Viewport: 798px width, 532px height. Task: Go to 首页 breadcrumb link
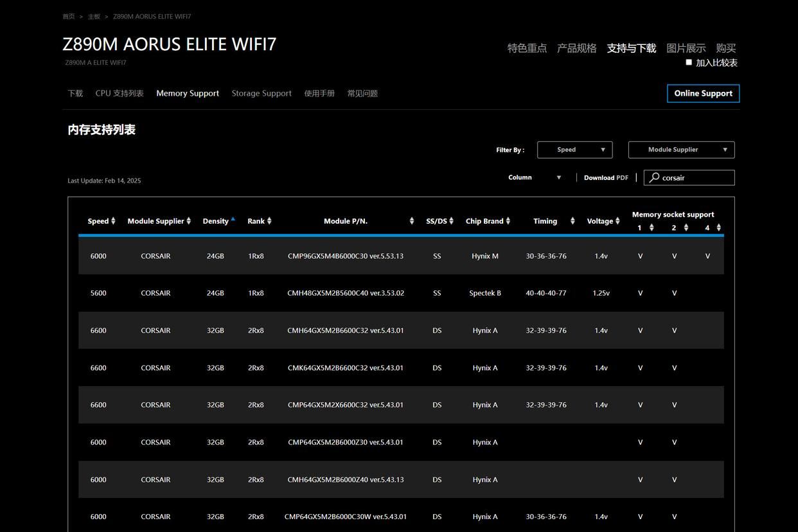coord(69,16)
